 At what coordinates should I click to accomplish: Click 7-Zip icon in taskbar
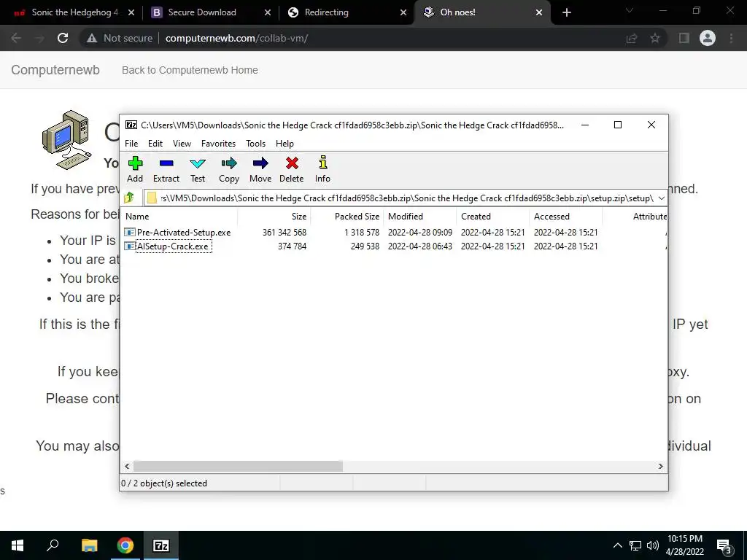point(161,545)
